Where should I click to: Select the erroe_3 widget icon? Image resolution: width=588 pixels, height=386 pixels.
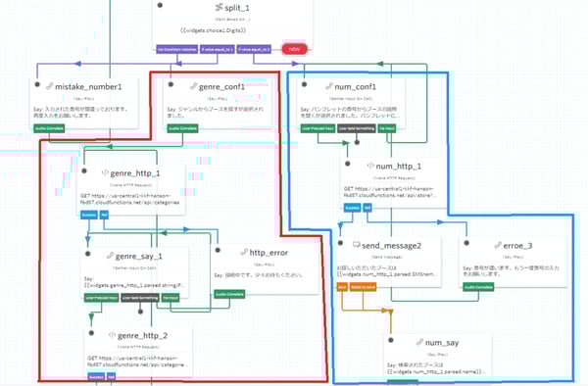click(x=498, y=245)
